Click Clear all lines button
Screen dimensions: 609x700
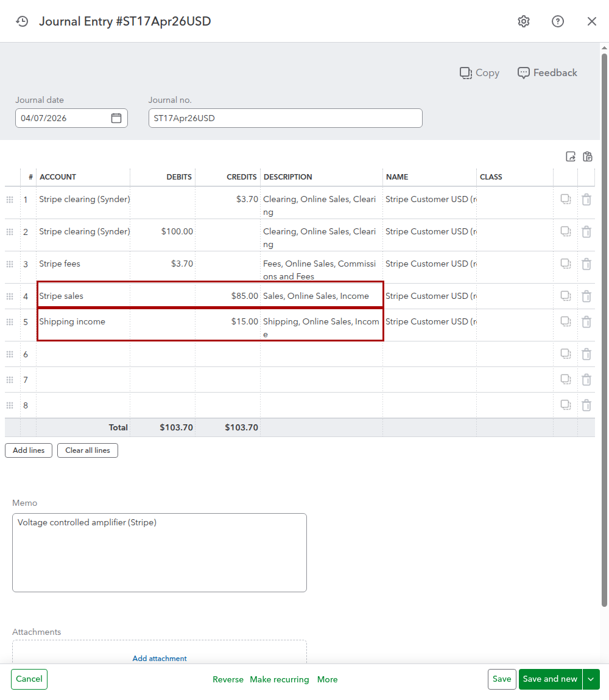tap(88, 450)
